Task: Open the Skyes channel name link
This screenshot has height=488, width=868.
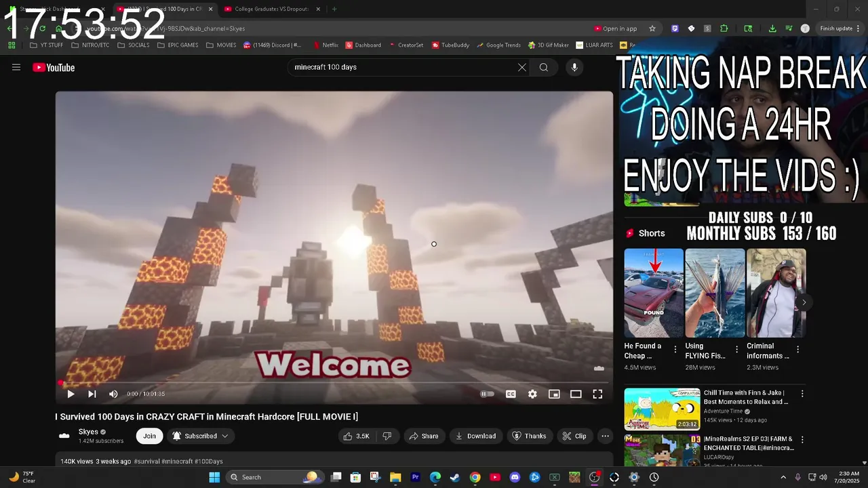Action: pos(88,432)
